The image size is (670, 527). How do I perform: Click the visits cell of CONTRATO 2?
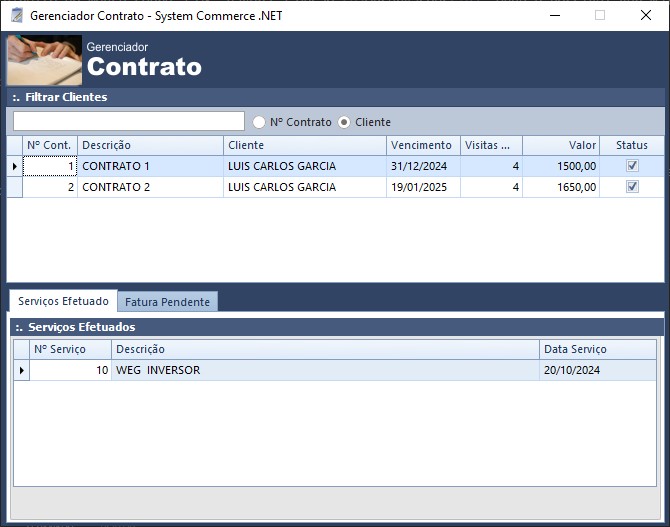[x=491, y=187]
